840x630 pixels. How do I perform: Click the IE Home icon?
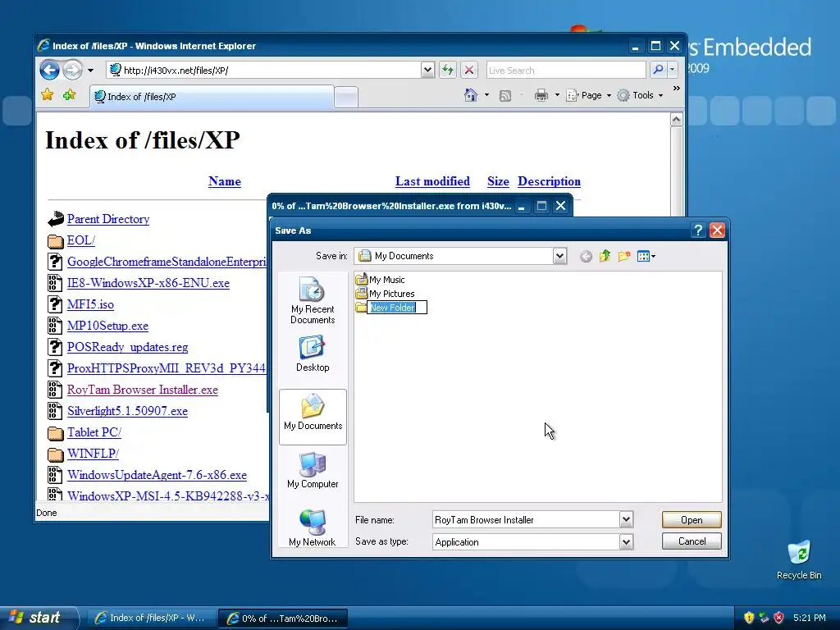pos(470,95)
